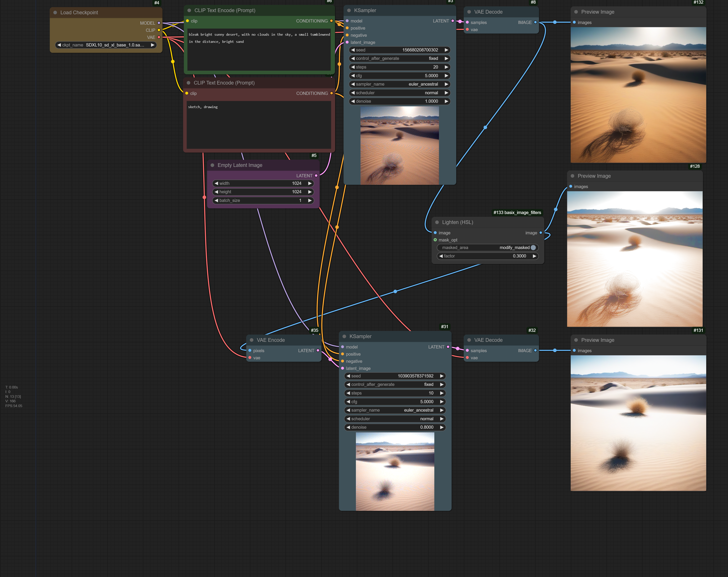This screenshot has height=577, width=728.
Task: Click the desert preview image in node #132
Action: tap(638, 95)
